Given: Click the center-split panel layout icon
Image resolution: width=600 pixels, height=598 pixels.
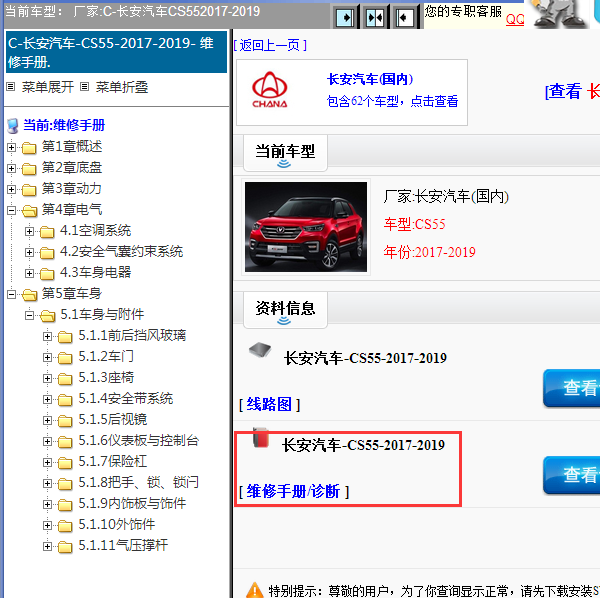Looking at the screenshot, I should (374, 17).
